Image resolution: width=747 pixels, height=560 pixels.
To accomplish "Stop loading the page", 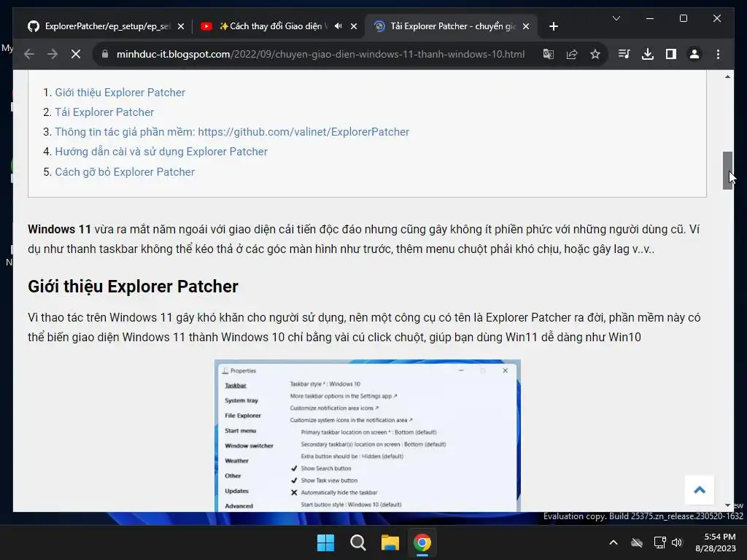I will pos(76,54).
